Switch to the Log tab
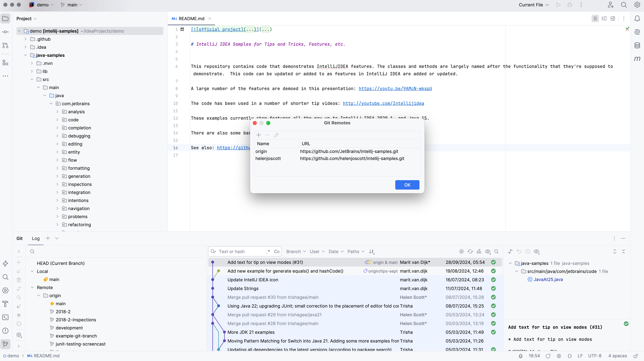This screenshot has height=361, width=644. point(35,238)
